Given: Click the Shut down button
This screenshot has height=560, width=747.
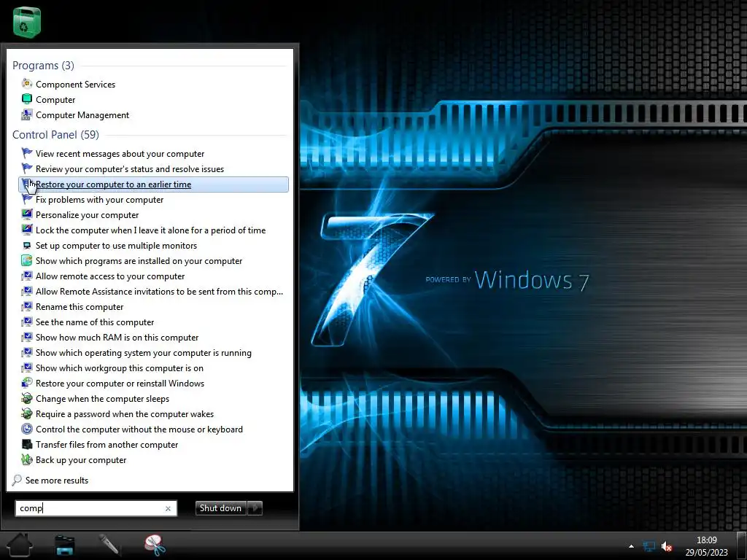Looking at the screenshot, I should coord(220,508).
